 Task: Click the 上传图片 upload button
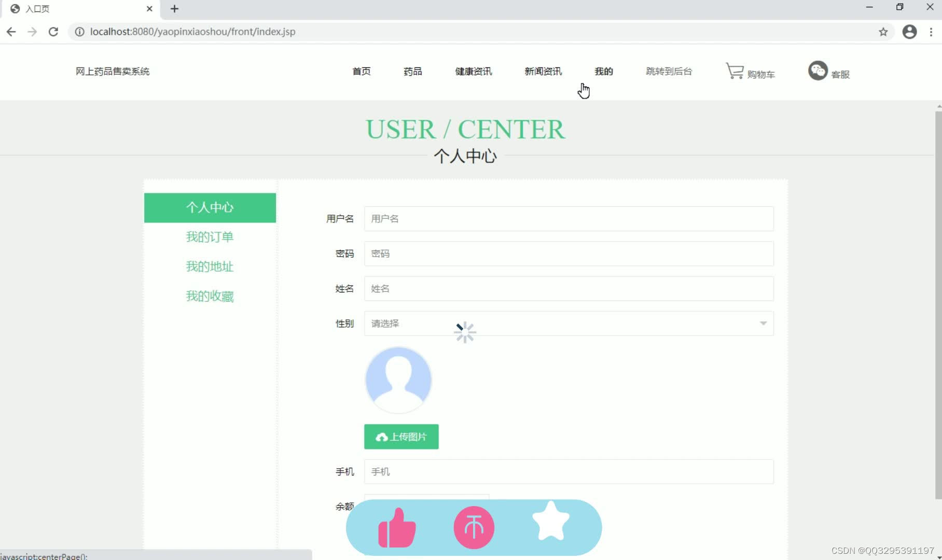click(401, 437)
